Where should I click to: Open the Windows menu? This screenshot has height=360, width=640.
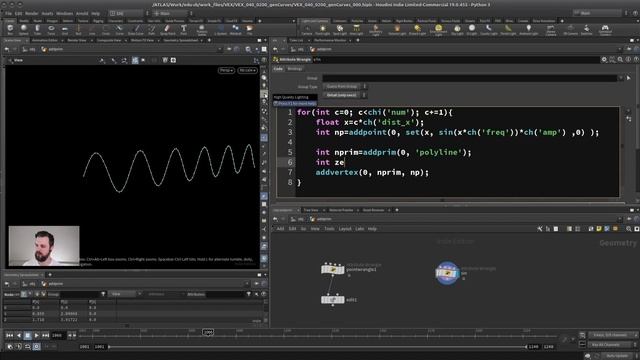pos(64,13)
